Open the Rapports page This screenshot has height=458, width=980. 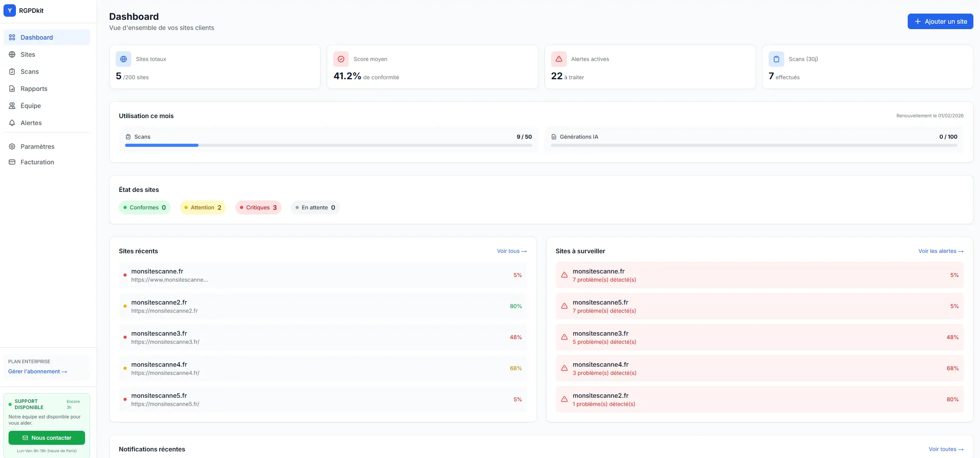click(x=47, y=89)
